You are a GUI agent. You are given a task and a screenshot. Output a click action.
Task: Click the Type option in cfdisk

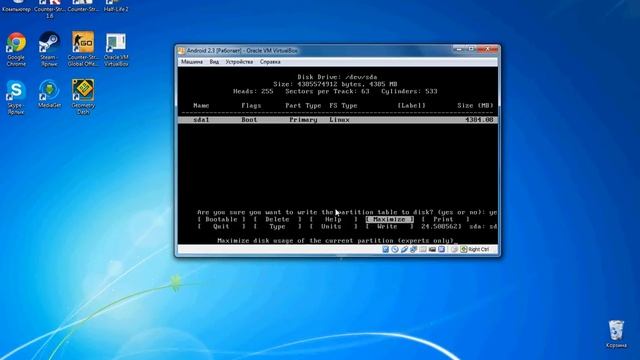[x=277, y=226]
